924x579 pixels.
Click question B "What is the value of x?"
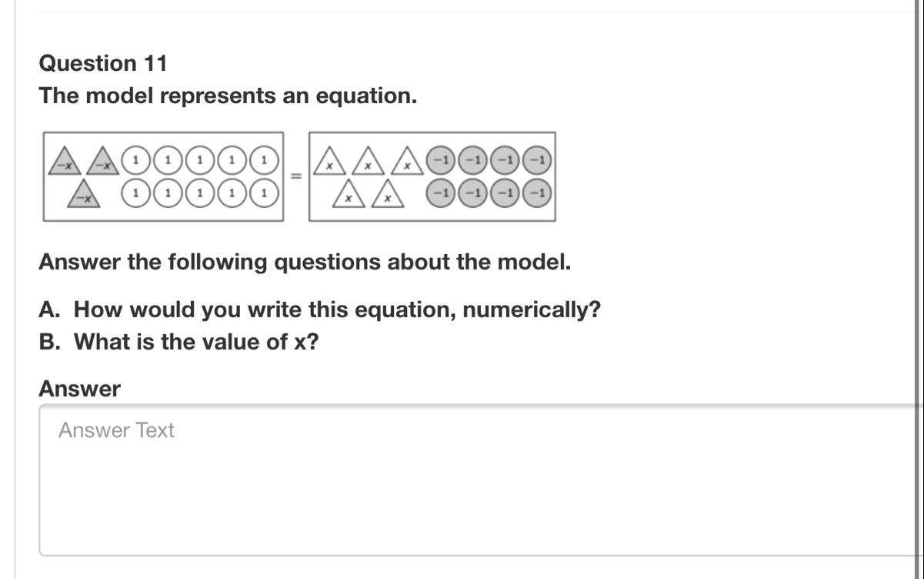(x=178, y=341)
